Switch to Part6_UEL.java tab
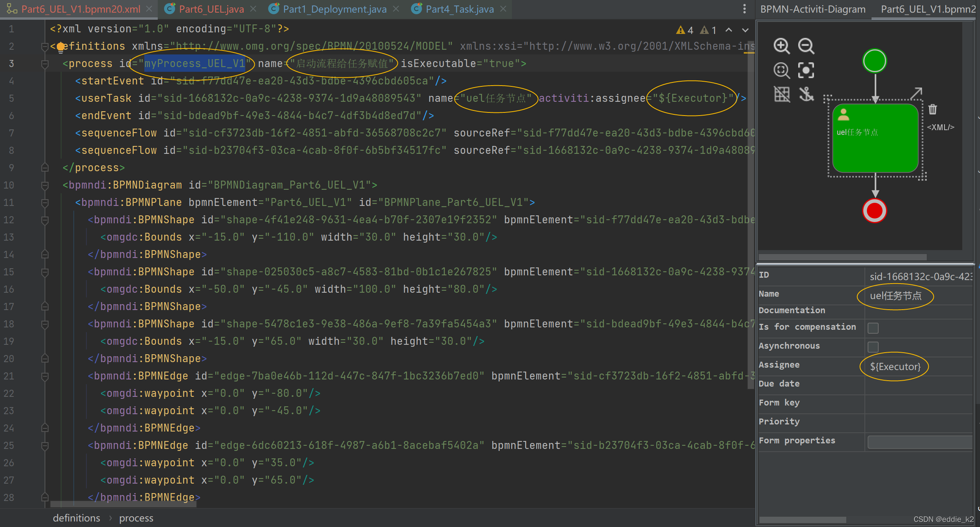This screenshot has height=527, width=980. tap(211, 9)
